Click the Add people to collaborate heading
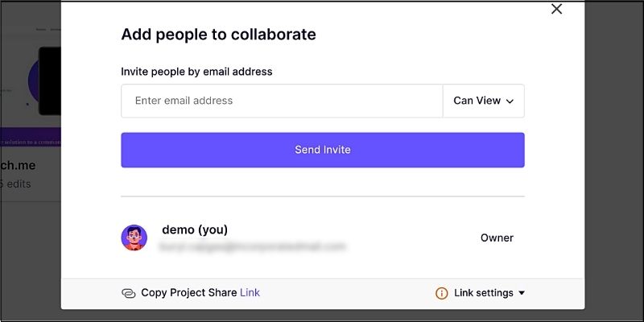Image resolution: width=644 pixels, height=322 pixels. pyautogui.click(x=218, y=35)
